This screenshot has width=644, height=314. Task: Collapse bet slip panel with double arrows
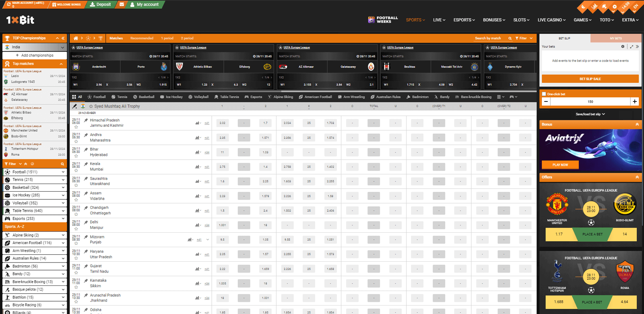click(x=637, y=47)
